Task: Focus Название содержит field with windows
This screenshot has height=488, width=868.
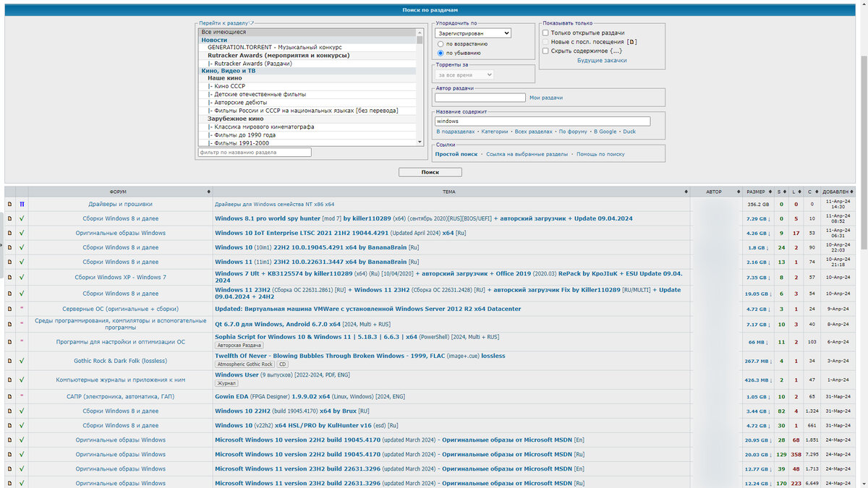Action: coord(542,121)
